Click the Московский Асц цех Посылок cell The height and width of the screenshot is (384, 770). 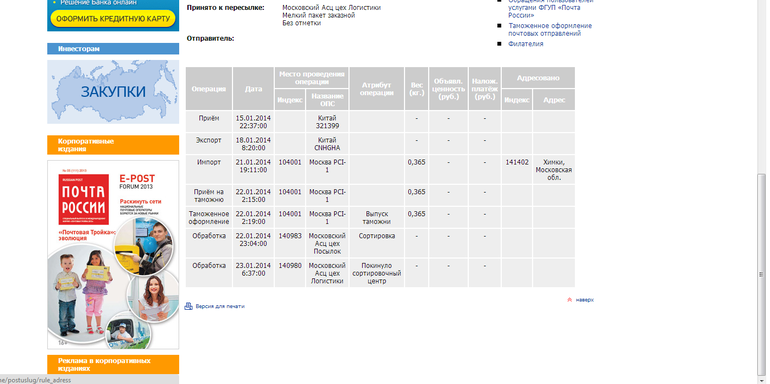327,243
